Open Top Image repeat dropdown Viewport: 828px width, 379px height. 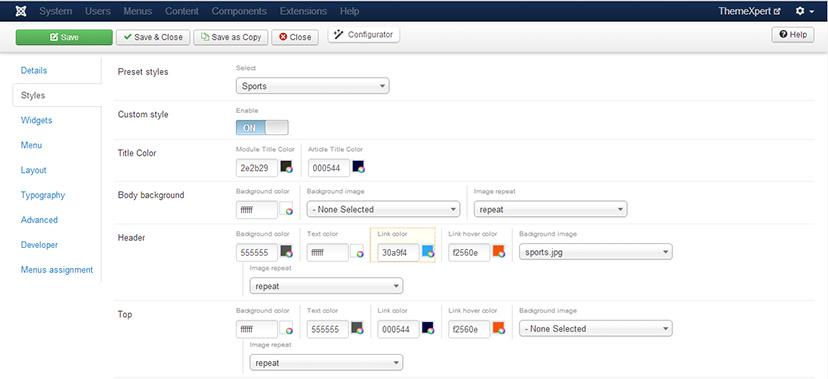click(326, 363)
